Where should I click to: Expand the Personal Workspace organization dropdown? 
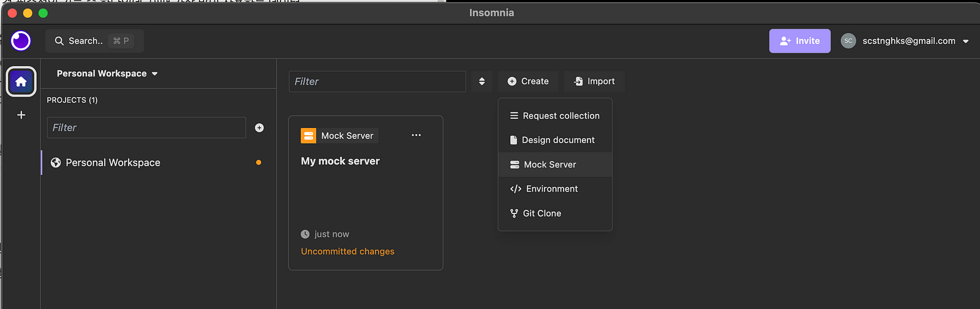(x=107, y=73)
